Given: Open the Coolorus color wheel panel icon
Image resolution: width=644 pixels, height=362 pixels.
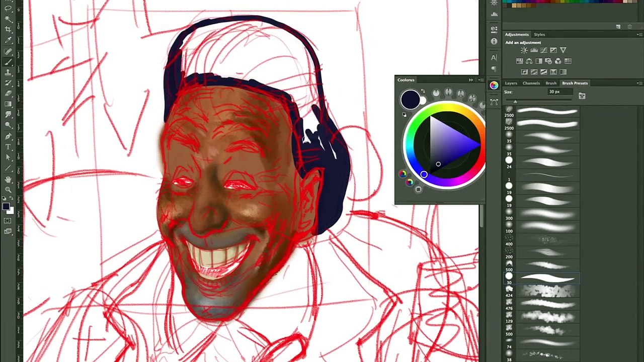Looking at the screenshot, I should click(494, 85).
